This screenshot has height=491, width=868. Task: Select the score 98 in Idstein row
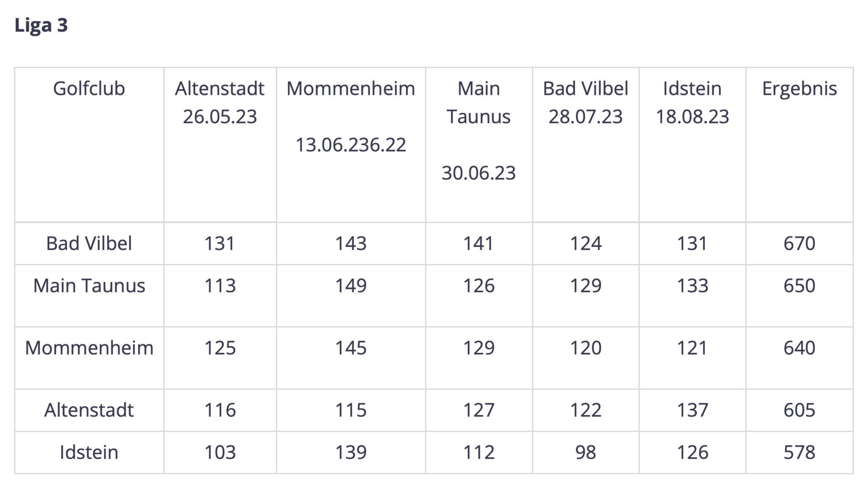point(585,452)
